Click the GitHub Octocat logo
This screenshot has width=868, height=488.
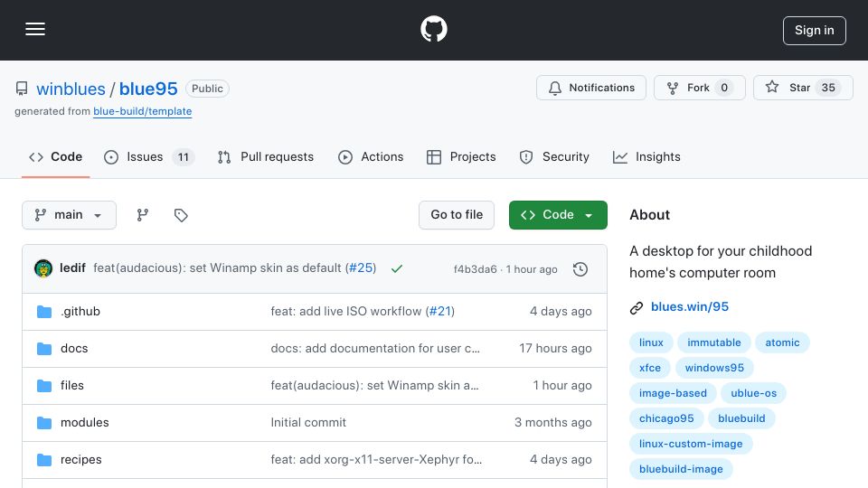point(433,29)
